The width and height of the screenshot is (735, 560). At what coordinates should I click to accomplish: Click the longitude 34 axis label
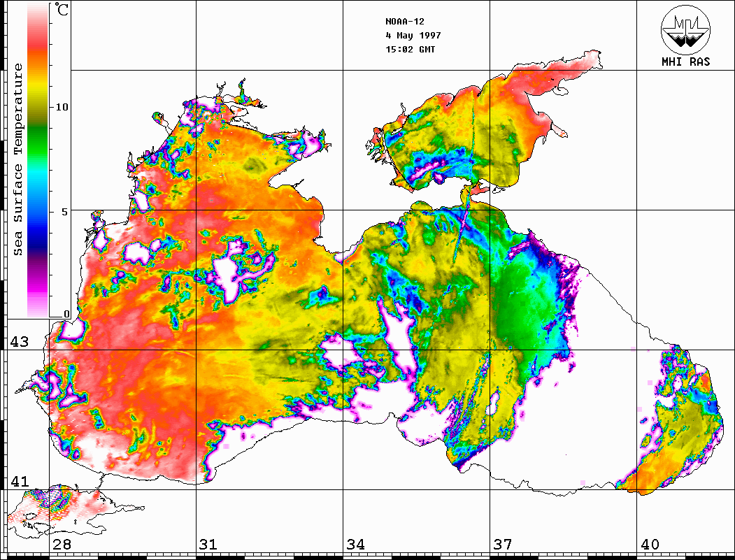(x=355, y=545)
